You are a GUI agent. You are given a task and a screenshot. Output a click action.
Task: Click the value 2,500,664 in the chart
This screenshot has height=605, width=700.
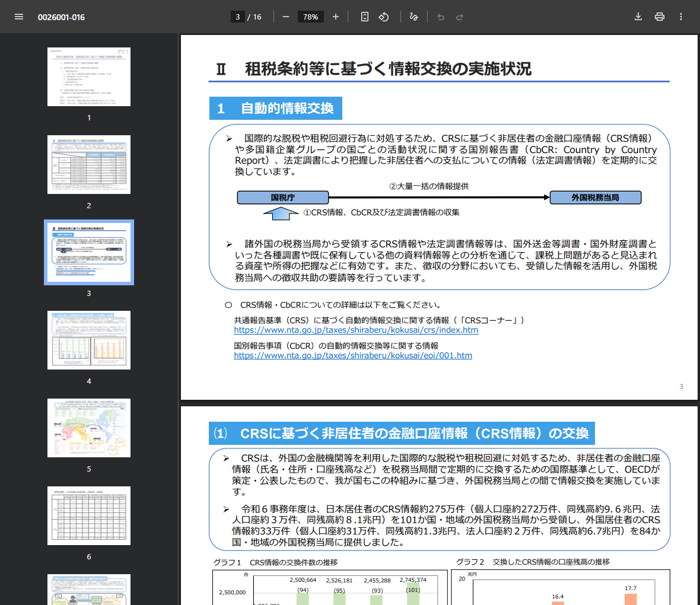coord(303,580)
